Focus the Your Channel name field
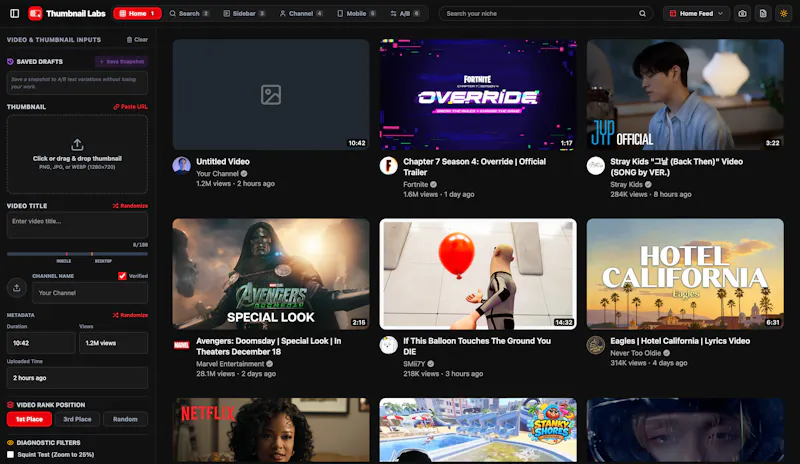The image size is (800, 464). click(x=90, y=293)
